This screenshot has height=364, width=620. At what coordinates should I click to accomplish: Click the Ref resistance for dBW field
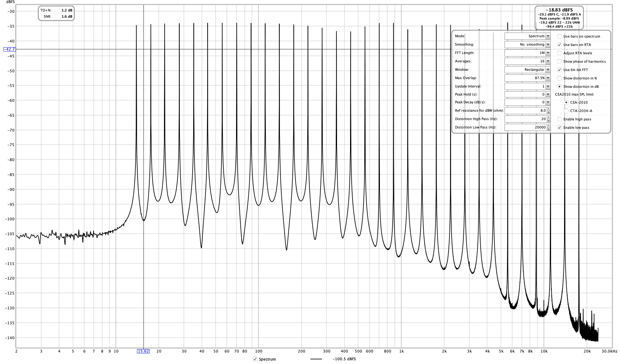coord(526,110)
